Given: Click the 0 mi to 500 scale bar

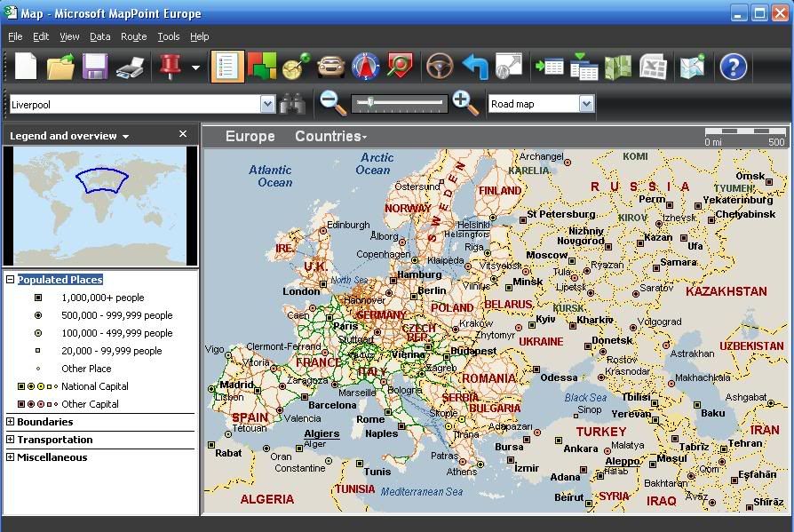Looking at the screenshot, I should (x=744, y=137).
